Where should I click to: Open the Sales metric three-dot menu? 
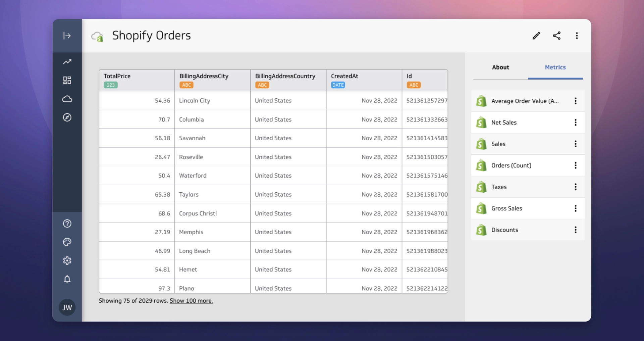(x=576, y=144)
